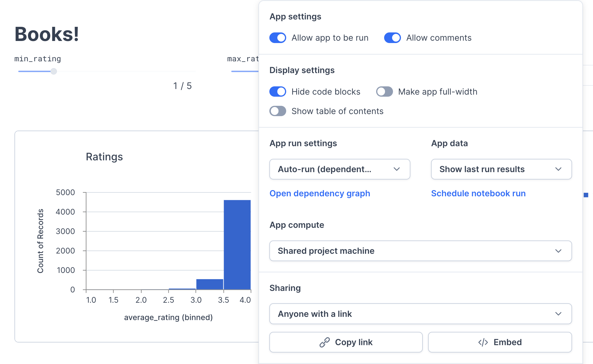The image size is (593, 364).
Task: Expand the Shared project machine dropdown
Action: (420, 251)
